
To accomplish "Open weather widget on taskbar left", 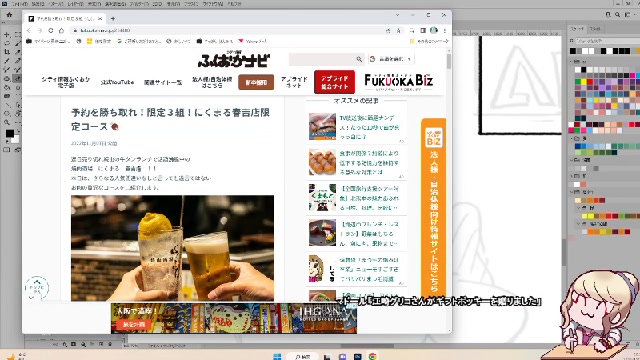I will pos(15,356).
